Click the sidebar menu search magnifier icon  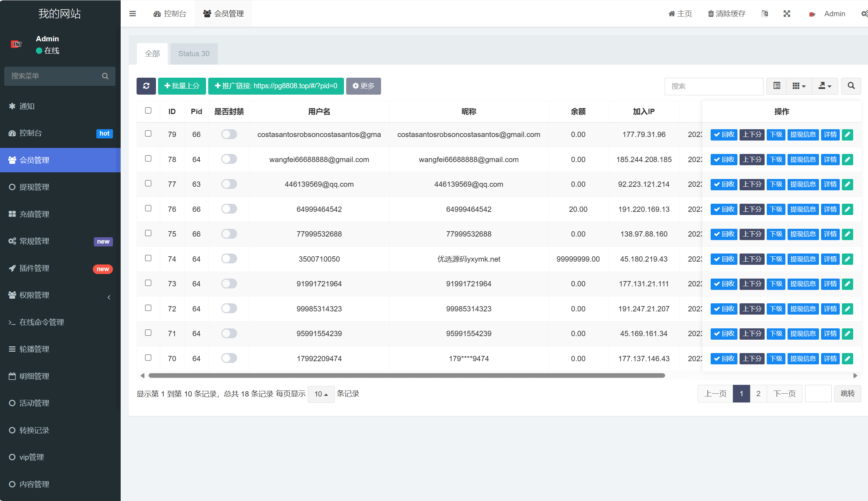[105, 76]
